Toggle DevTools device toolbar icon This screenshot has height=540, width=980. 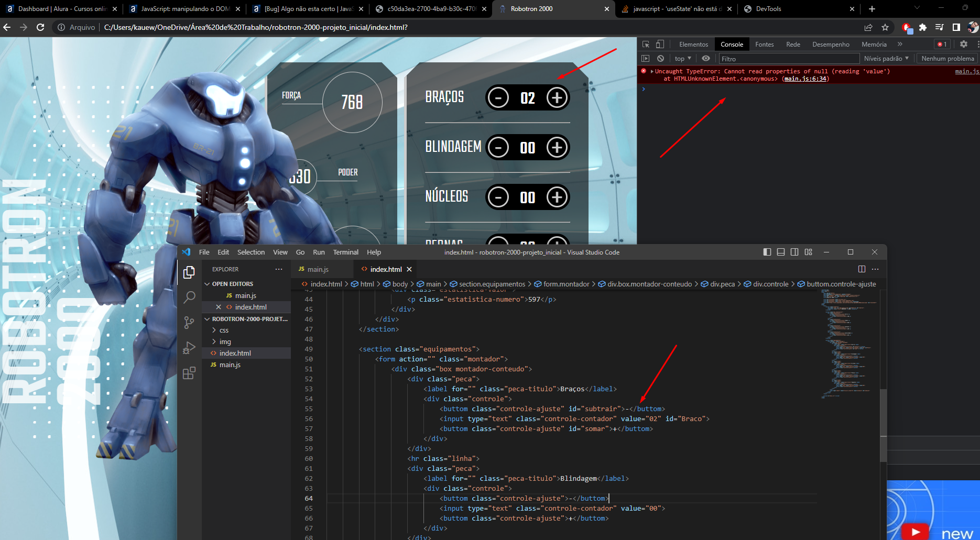pos(660,45)
